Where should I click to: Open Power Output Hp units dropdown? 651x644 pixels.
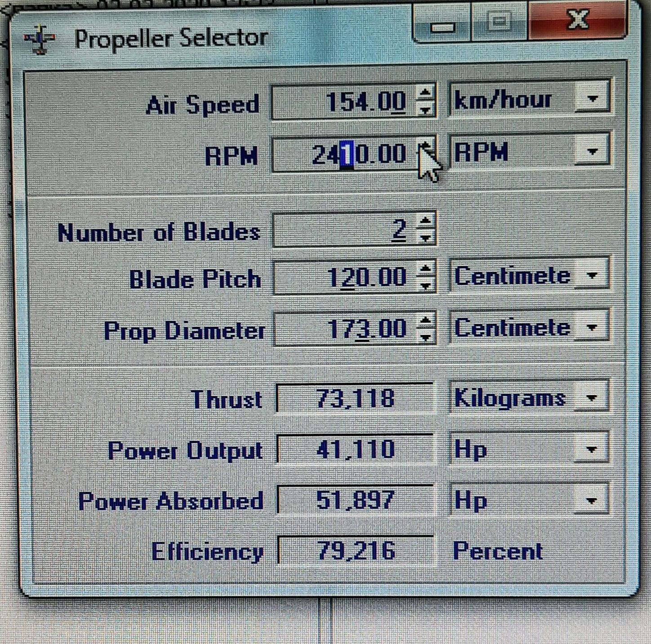click(592, 449)
